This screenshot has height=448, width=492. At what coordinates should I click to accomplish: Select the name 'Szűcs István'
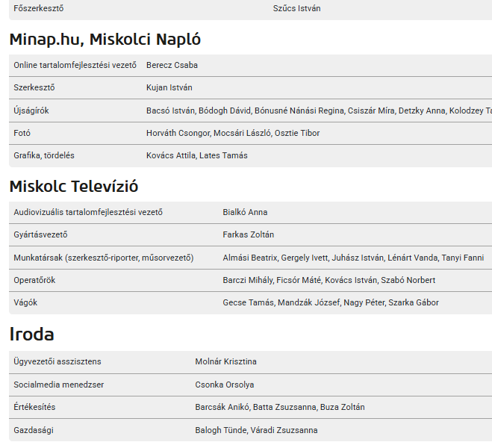(297, 8)
